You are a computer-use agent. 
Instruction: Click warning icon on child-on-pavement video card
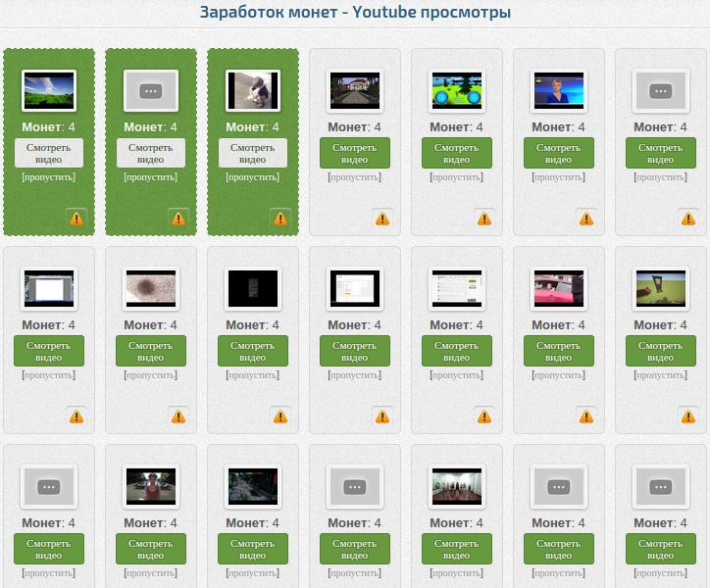point(280,219)
